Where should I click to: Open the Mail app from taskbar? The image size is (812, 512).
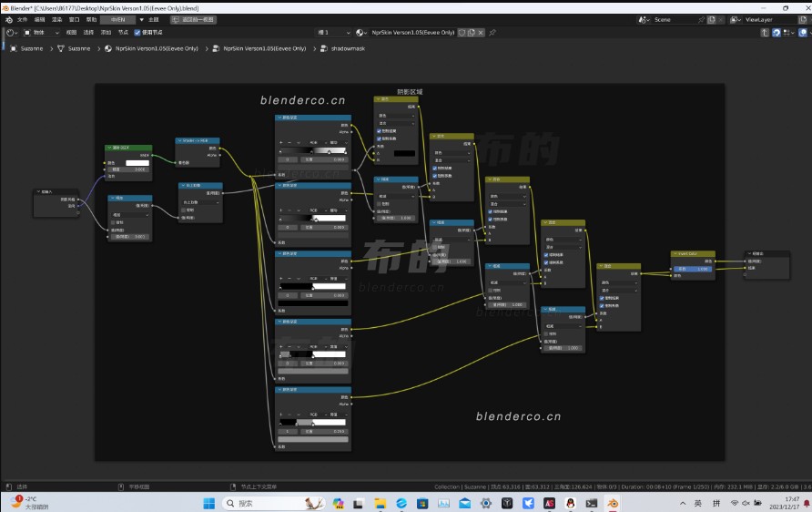point(464,503)
